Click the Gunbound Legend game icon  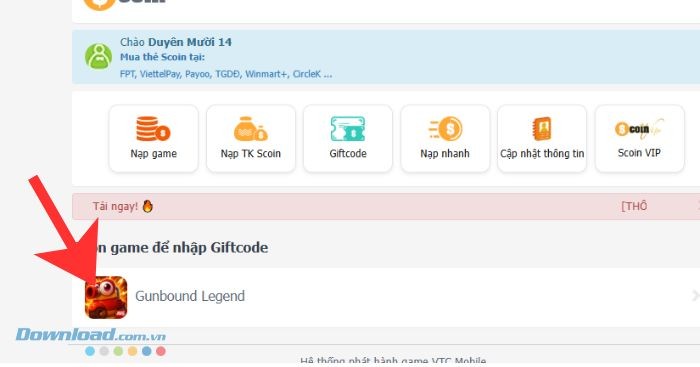(106, 297)
